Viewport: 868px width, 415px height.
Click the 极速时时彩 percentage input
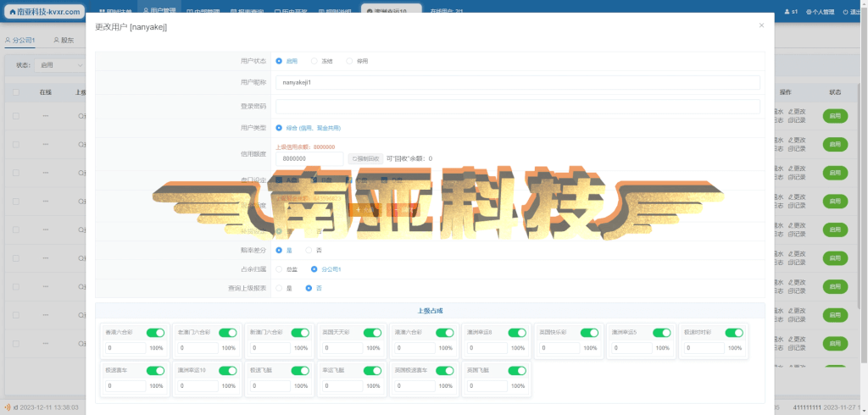click(x=704, y=348)
